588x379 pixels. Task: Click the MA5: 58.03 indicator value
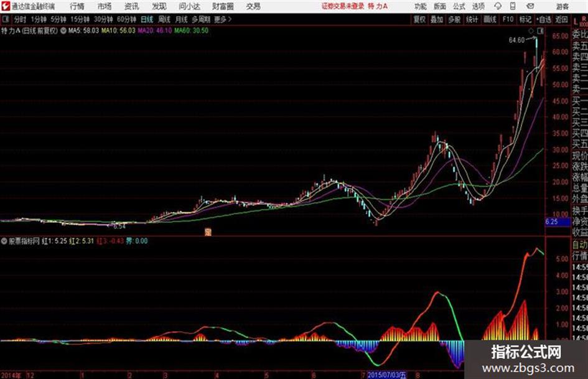(83, 30)
